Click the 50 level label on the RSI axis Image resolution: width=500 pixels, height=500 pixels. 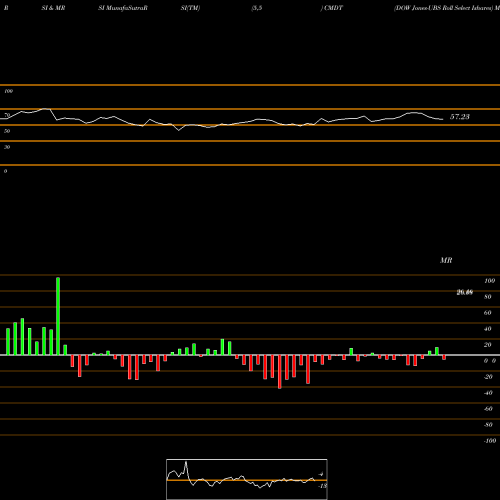click(7, 131)
